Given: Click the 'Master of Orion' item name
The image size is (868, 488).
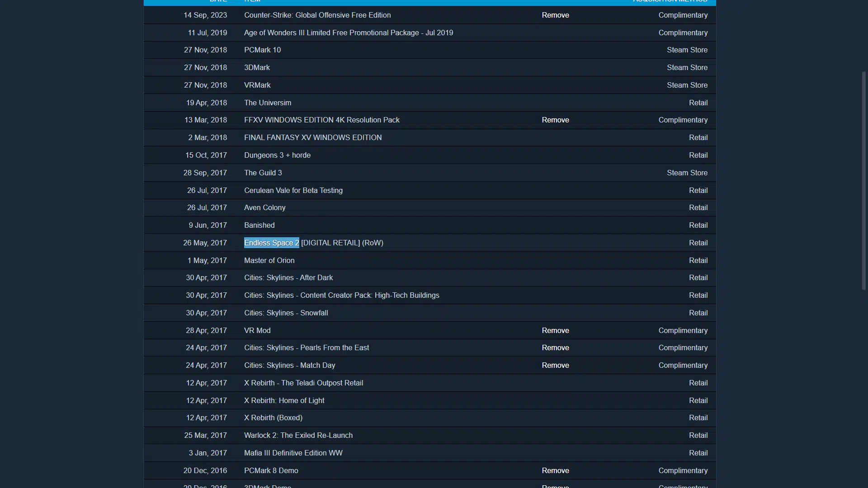Looking at the screenshot, I should click(x=269, y=260).
